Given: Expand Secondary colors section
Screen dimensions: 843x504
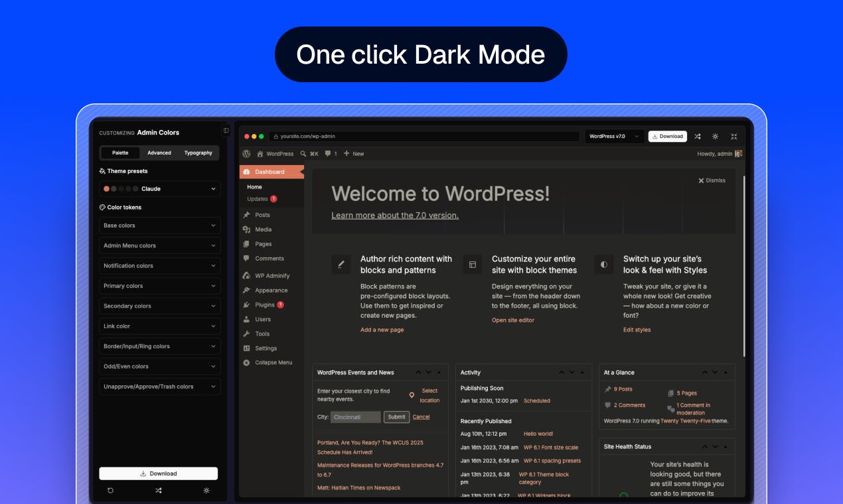Looking at the screenshot, I should 160,306.
